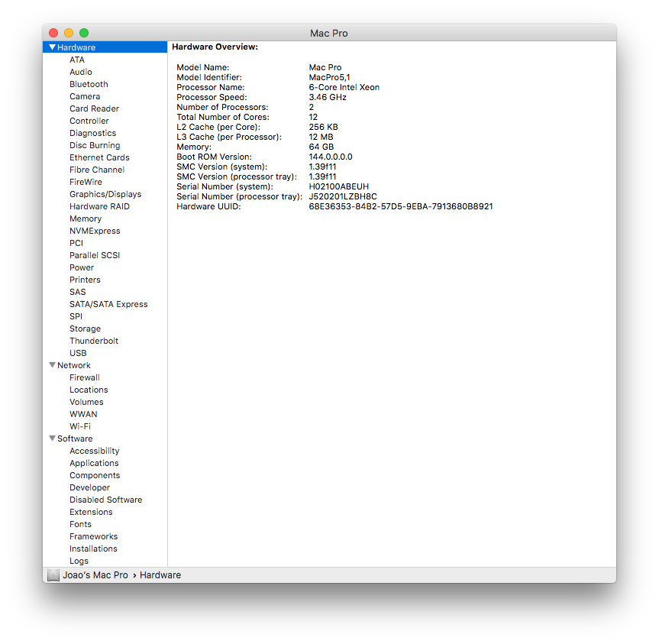The image size is (659, 644).
Task: Select Bluetooth in the sidebar
Action: coord(89,84)
